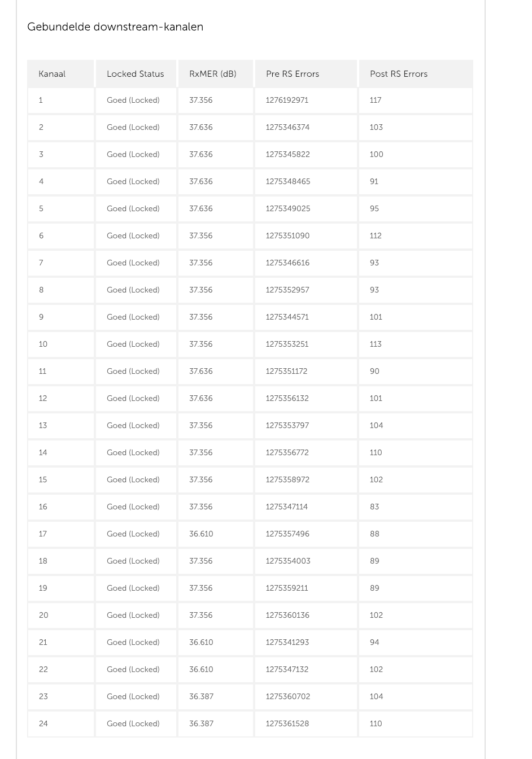Select the channel 5 number cell
532x759 pixels.
coord(41,208)
